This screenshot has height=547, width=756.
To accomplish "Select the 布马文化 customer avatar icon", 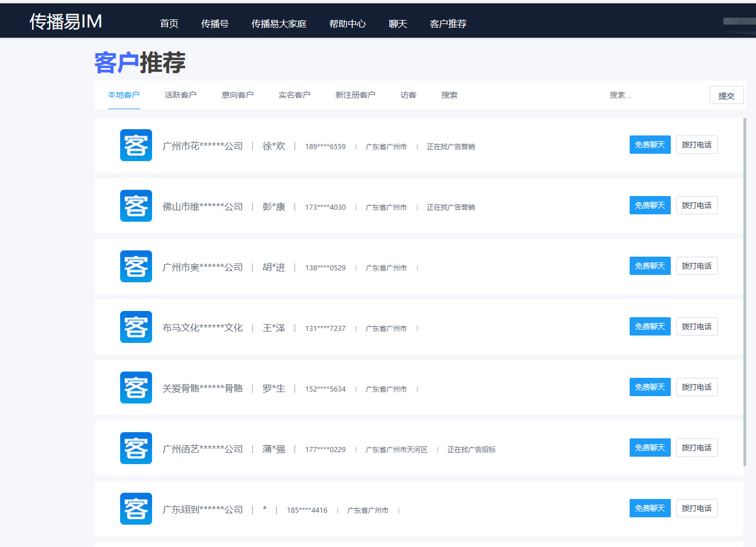I will pos(136,327).
